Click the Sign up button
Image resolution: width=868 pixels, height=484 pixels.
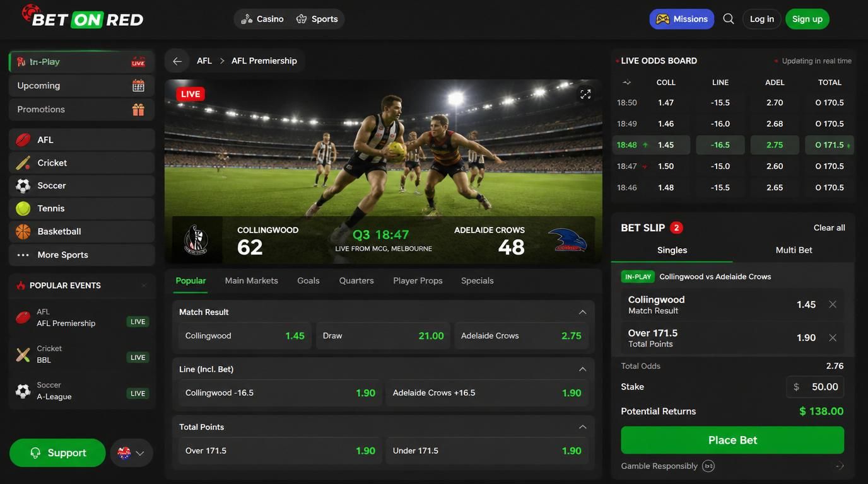807,19
